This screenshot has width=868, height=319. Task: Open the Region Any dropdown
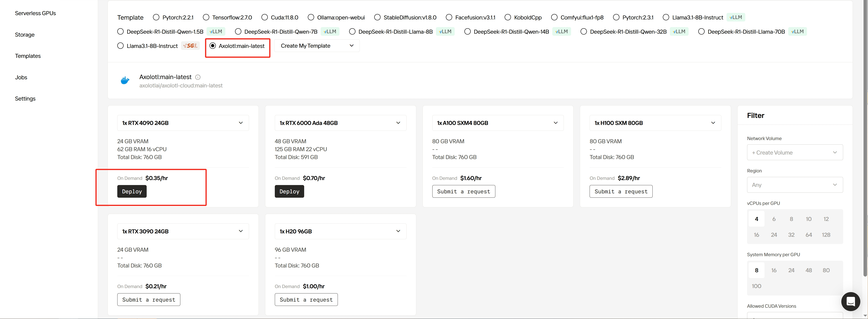[795, 185]
